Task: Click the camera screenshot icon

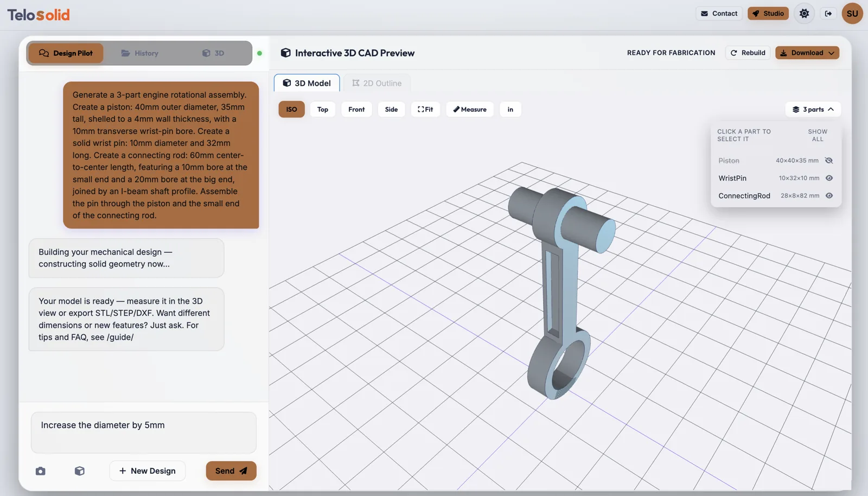Action: (x=41, y=471)
